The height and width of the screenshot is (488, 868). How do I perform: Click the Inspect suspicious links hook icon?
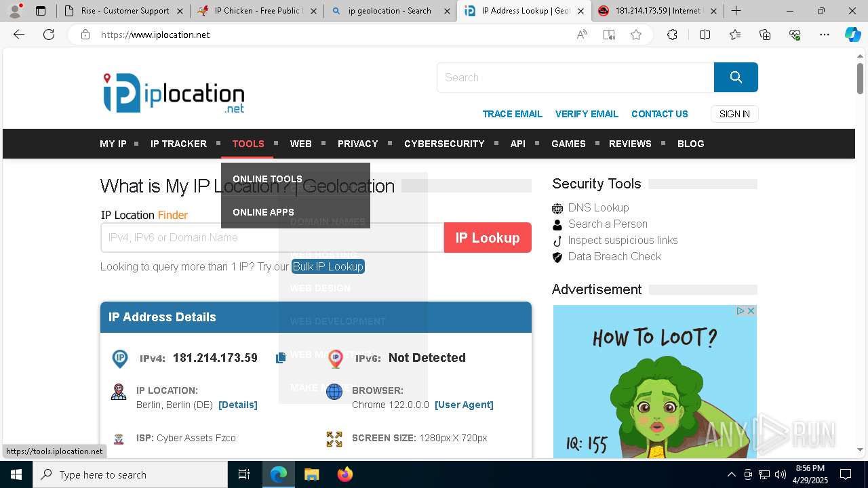tap(557, 241)
